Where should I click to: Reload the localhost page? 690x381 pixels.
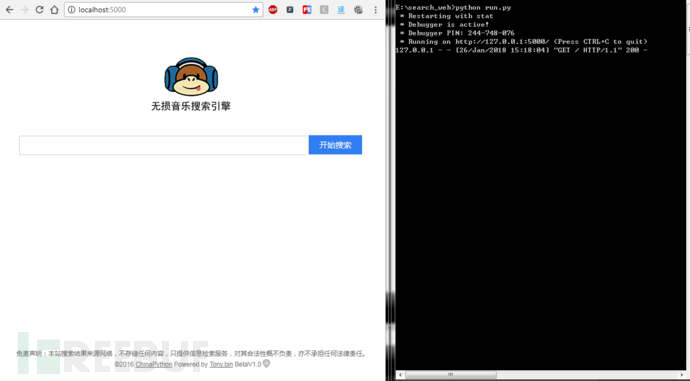(39, 10)
